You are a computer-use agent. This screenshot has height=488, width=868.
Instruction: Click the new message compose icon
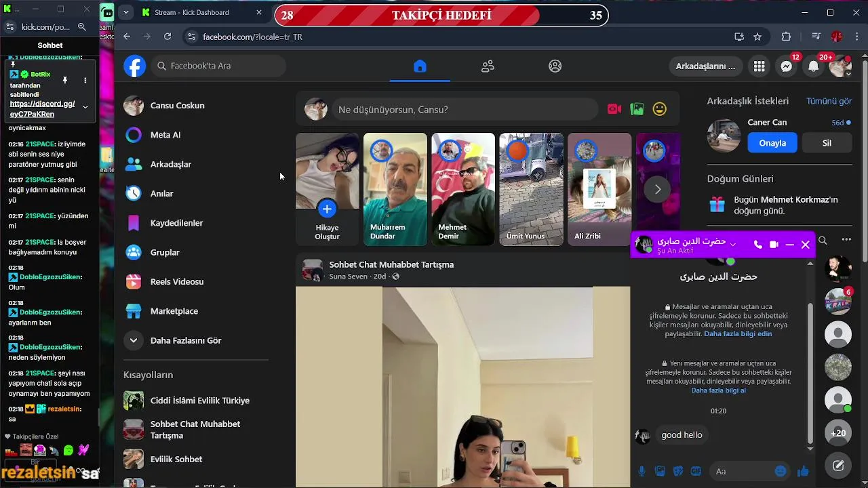pos(838,466)
